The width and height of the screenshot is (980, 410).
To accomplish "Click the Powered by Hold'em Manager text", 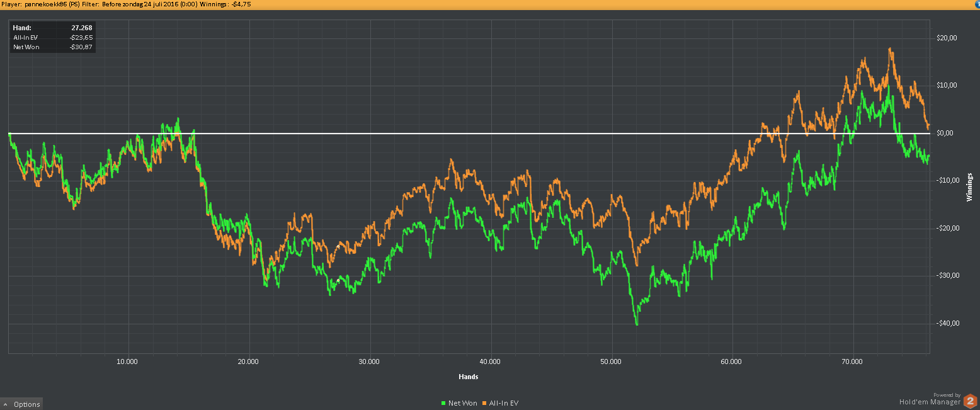I will pos(930,398).
